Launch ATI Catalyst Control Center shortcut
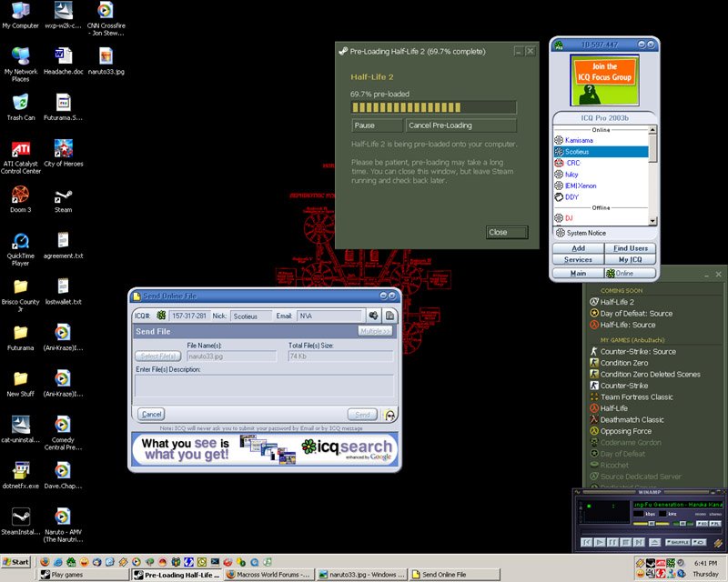Viewport: 728px width, 582px height. [20, 157]
